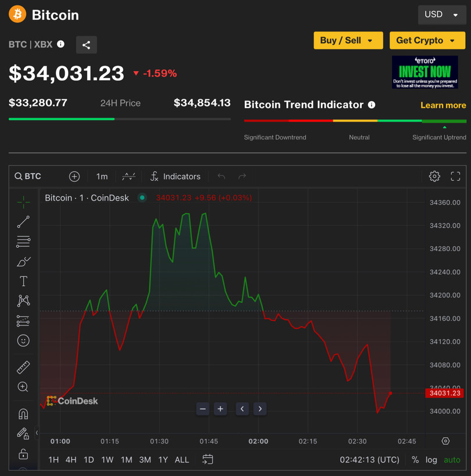Pick the ruler measure tool
471x476 pixels.
(23, 367)
